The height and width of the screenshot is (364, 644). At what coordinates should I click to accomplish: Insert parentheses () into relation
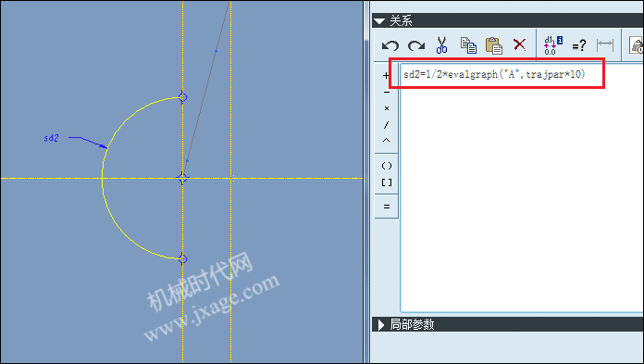point(387,166)
